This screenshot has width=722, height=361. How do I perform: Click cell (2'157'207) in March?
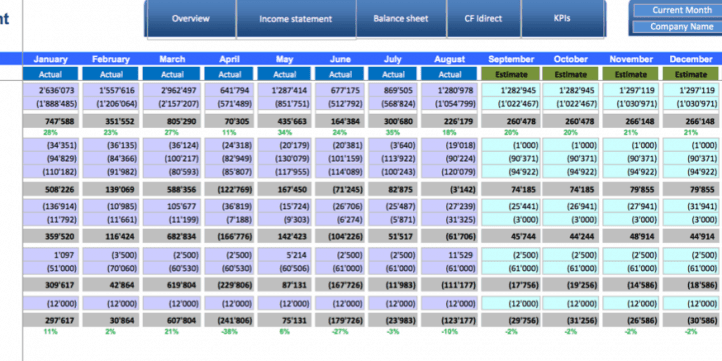[x=172, y=104]
